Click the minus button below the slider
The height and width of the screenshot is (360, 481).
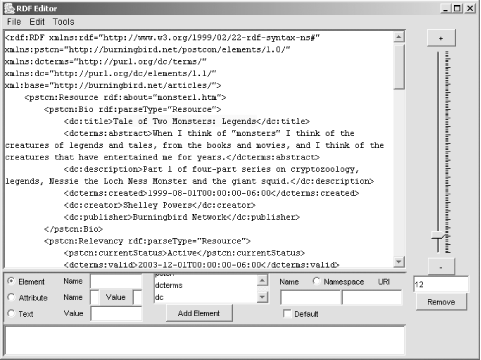441,267
